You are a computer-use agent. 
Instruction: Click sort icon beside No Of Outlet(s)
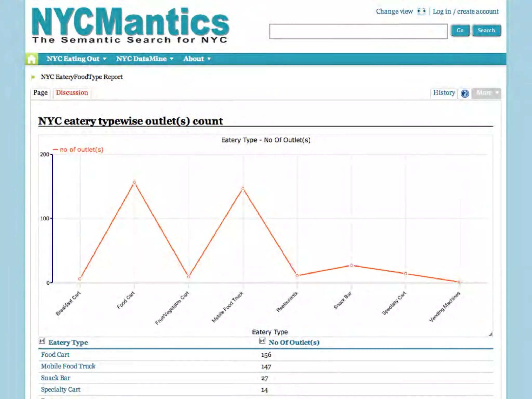(x=262, y=341)
